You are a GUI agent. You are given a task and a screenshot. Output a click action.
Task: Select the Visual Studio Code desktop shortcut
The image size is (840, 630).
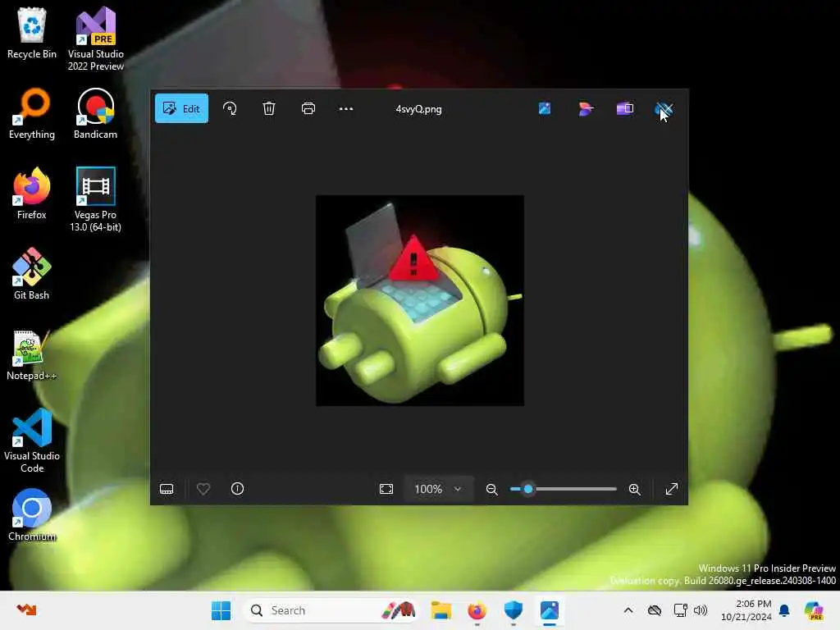32,441
